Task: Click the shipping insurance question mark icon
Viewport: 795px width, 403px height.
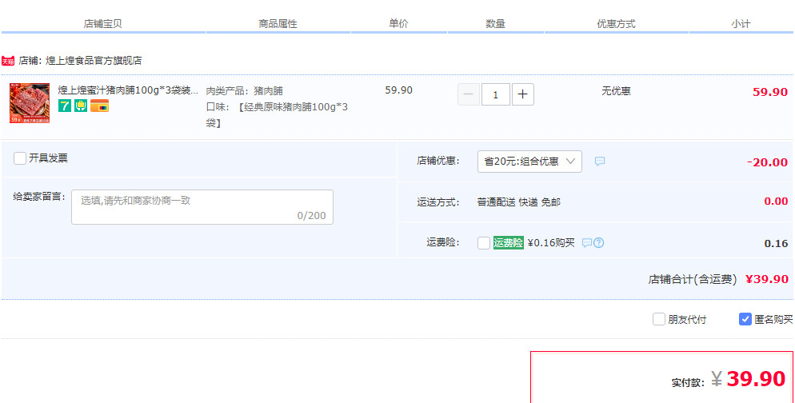Action: coord(599,243)
